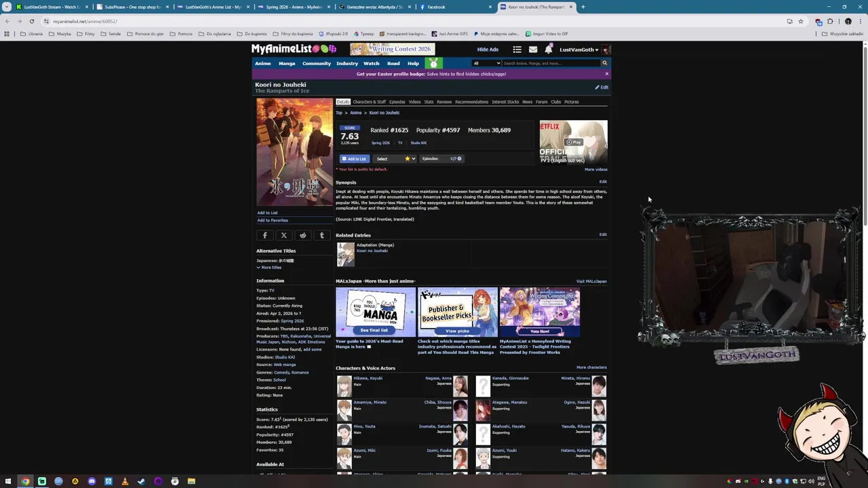Open More characters link

[591, 367]
